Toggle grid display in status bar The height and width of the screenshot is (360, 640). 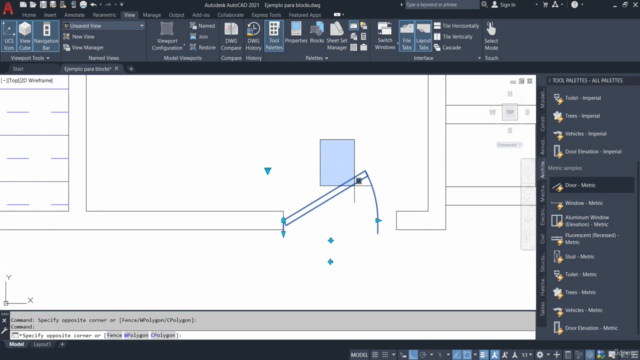coord(375,355)
